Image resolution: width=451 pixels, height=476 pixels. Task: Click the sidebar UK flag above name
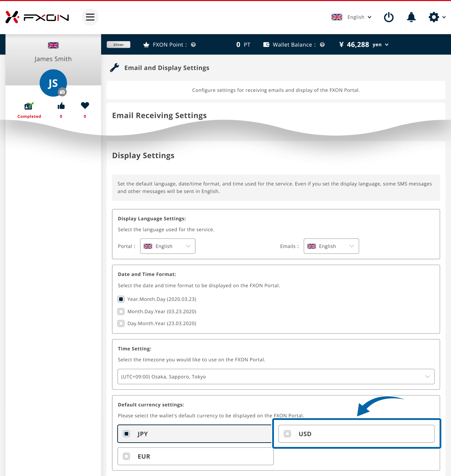pos(53,45)
